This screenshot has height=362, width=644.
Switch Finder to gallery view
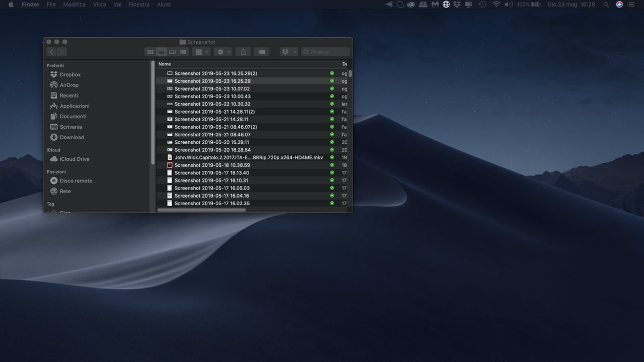[x=183, y=52]
